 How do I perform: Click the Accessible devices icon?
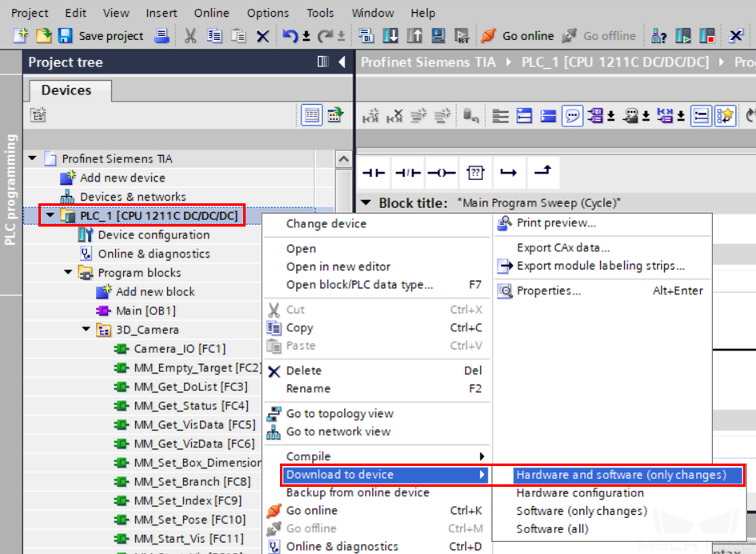pos(658,36)
